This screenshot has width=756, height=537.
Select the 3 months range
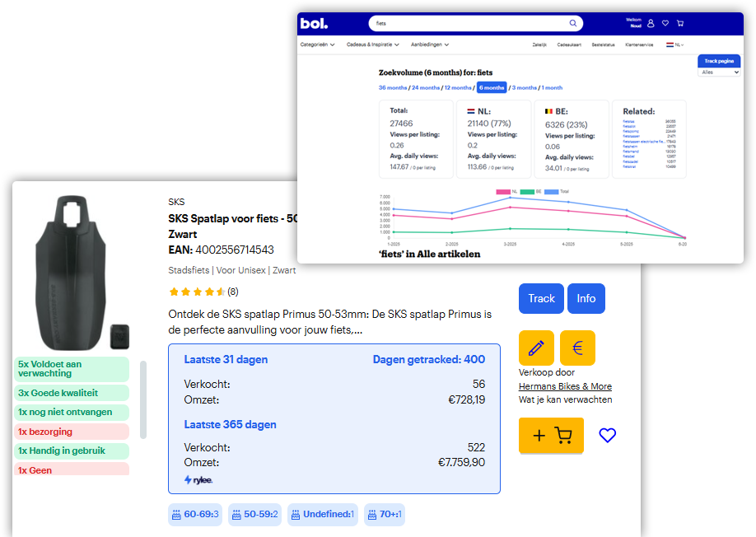click(x=524, y=88)
